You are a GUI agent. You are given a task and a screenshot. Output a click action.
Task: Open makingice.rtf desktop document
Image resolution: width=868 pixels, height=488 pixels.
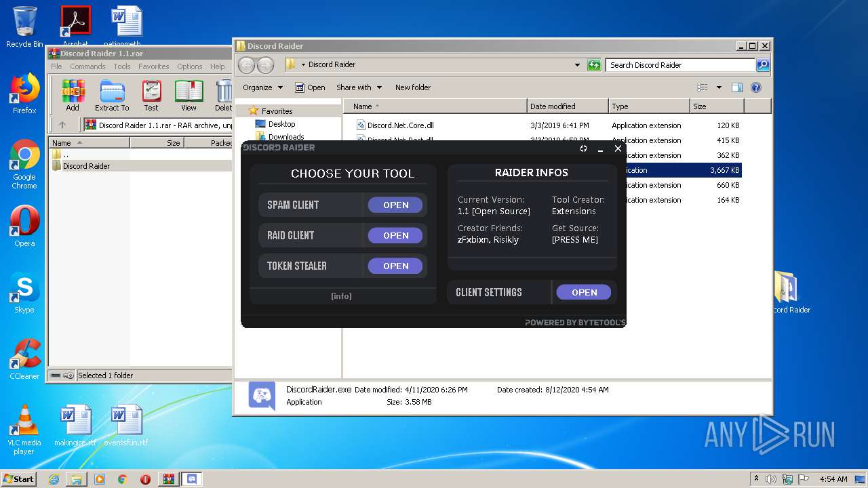[x=75, y=426]
